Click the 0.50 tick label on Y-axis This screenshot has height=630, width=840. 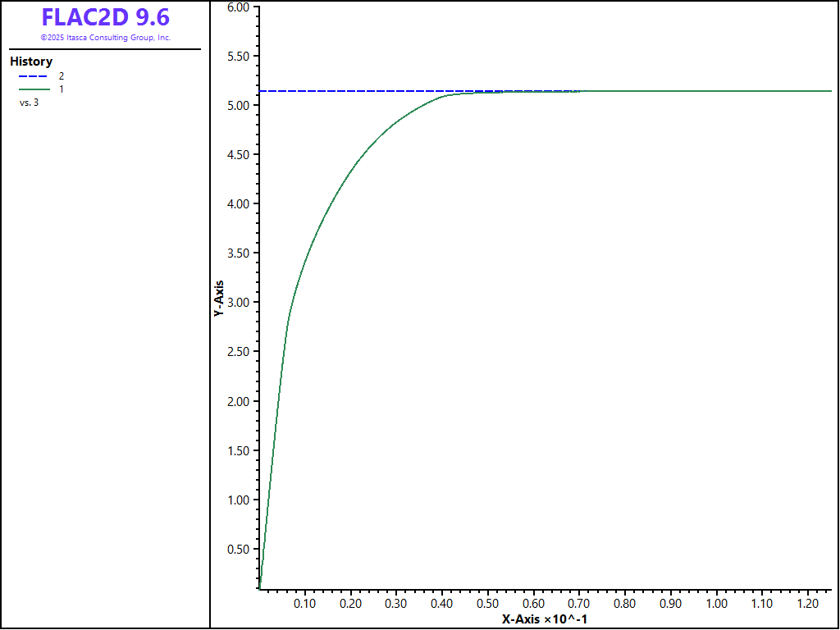click(x=238, y=550)
